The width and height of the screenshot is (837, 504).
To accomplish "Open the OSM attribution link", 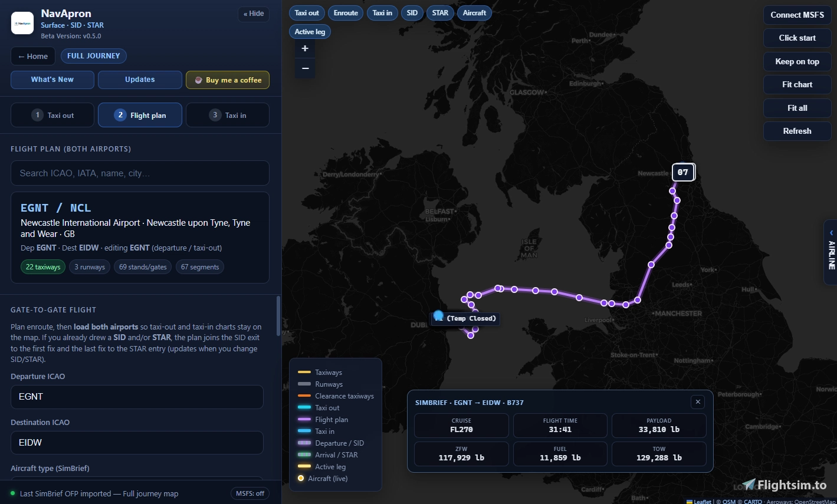I will coord(729,502).
